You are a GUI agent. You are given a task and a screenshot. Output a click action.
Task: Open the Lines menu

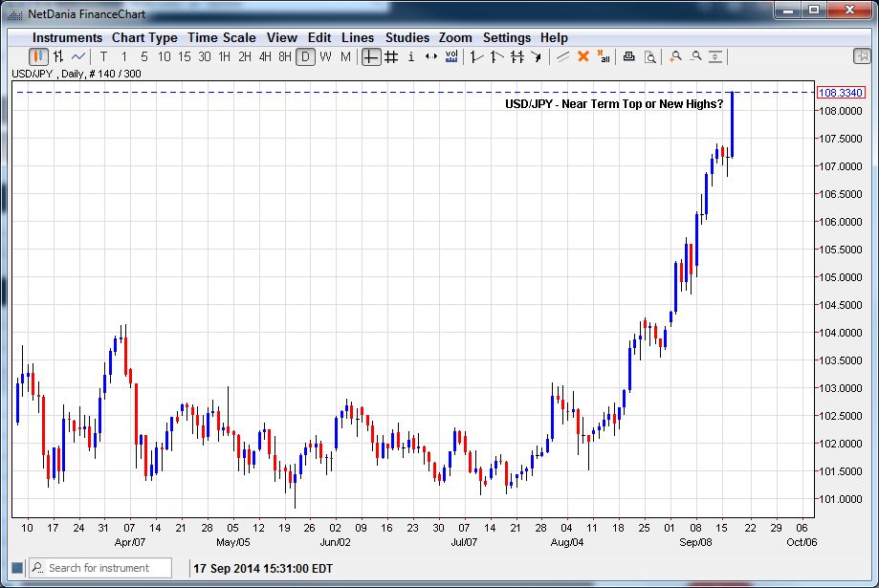358,37
